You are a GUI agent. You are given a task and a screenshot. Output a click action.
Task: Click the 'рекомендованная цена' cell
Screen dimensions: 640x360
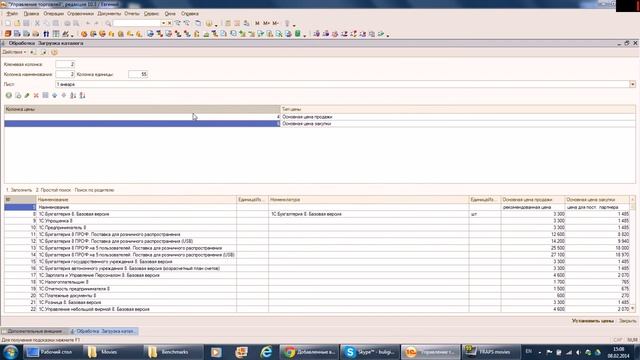tap(533, 207)
